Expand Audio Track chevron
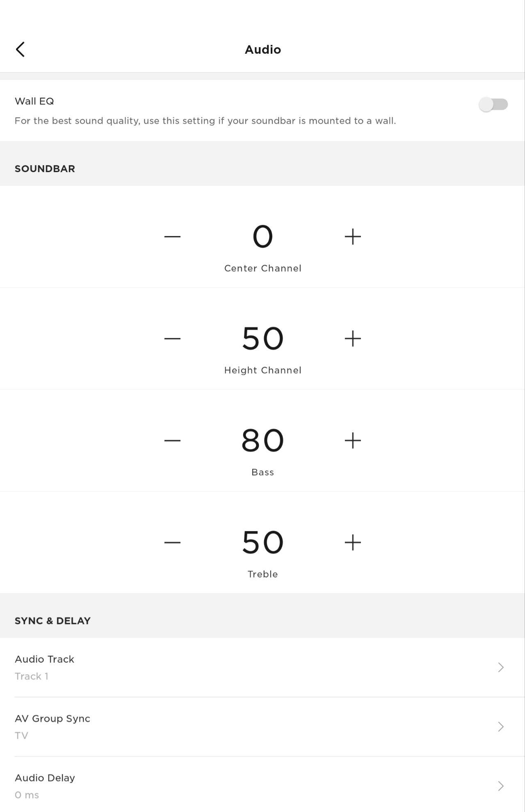 pos(500,667)
